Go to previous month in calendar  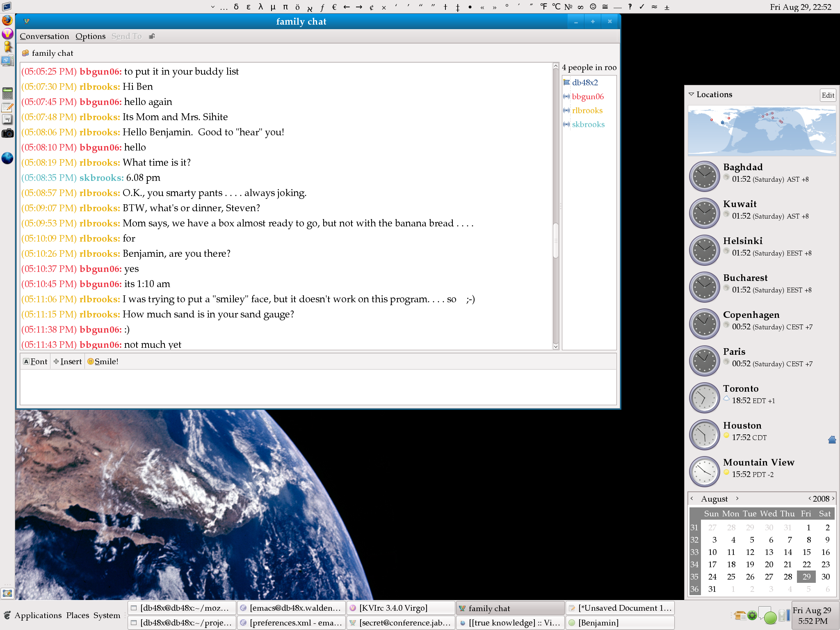pyautogui.click(x=692, y=498)
